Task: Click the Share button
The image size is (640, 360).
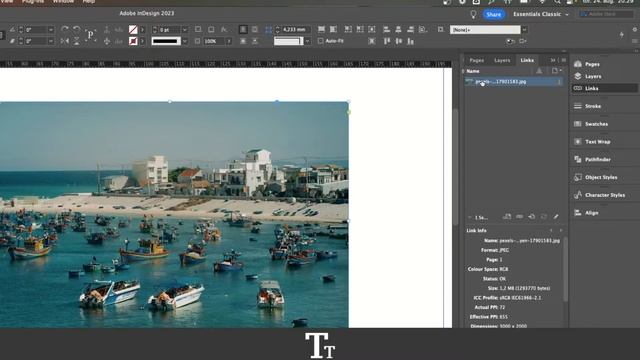Action: (493, 14)
